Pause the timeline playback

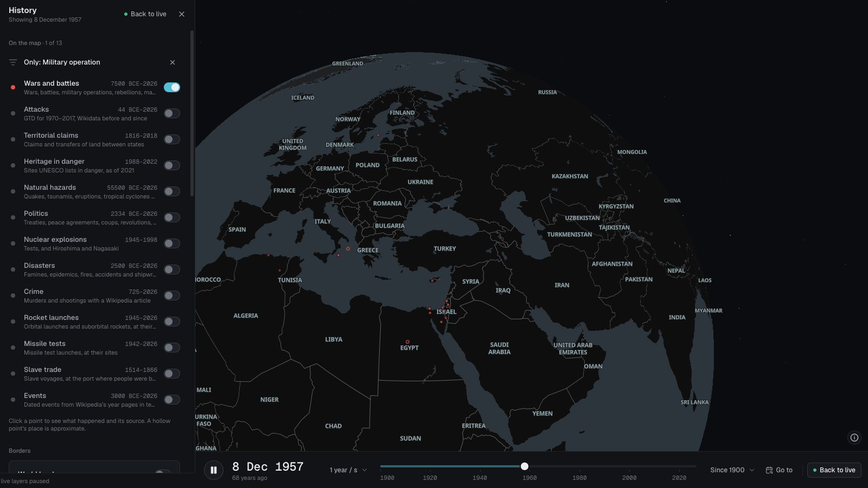tap(214, 470)
